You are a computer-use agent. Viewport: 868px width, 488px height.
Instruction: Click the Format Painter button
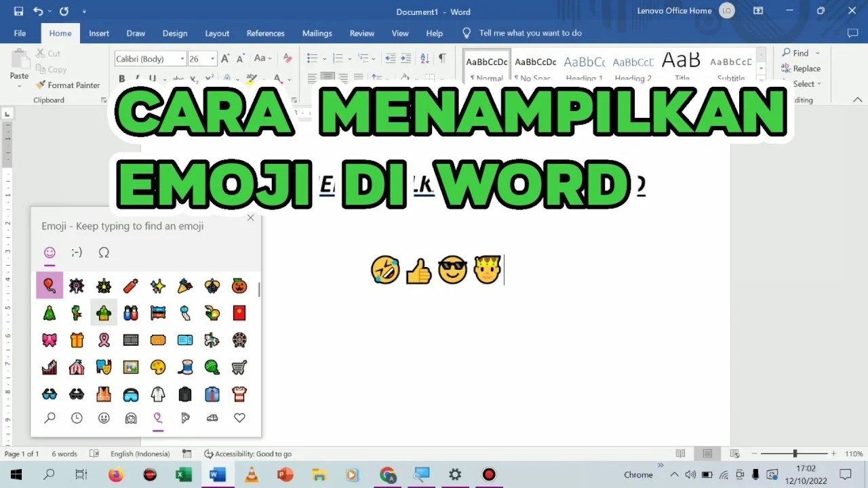pyautogui.click(x=68, y=85)
